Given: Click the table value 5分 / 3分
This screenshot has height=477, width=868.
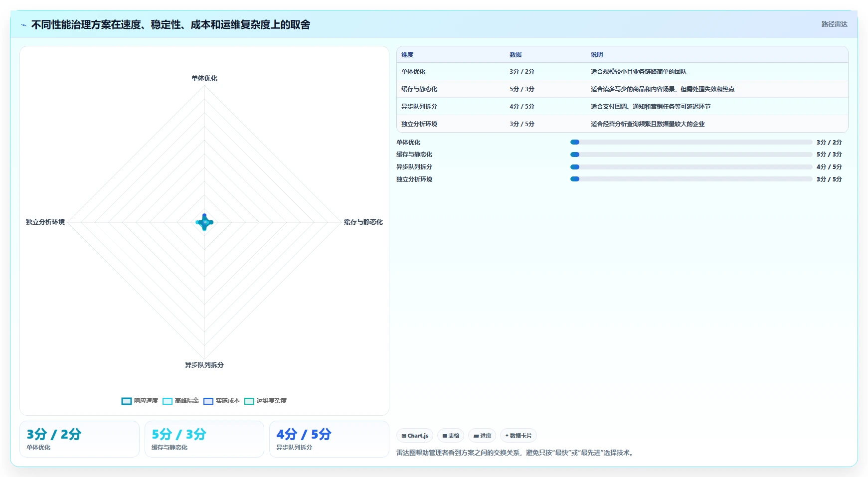Looking at the screenshot, I should pos(522,89).
